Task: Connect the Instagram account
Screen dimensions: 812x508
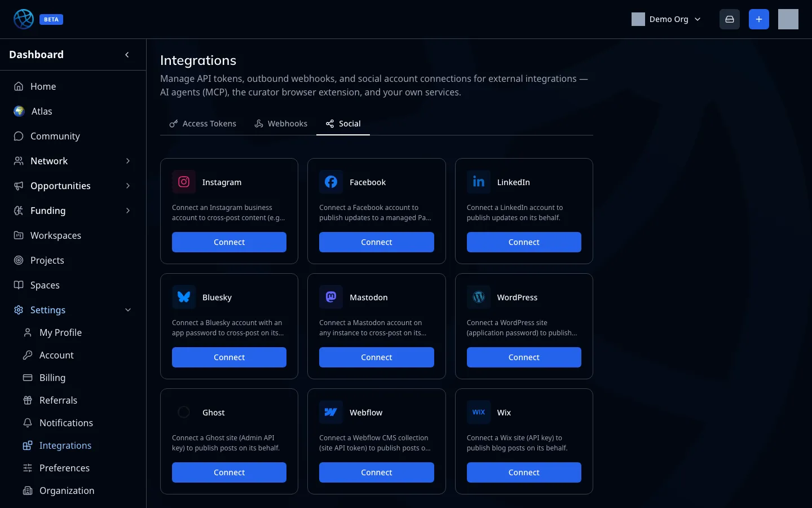Action: point(229,242)
